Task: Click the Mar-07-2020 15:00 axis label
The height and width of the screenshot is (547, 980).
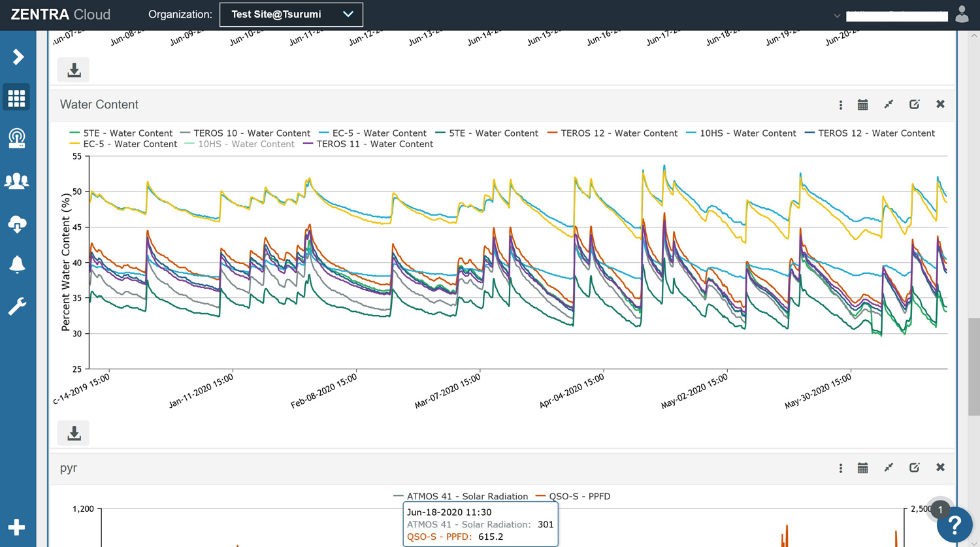Action: click(x=448, y=391)
